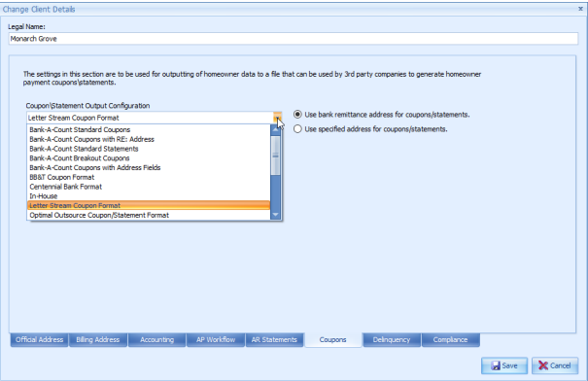
Task: Switch to the Accounting tab
Action: pyautogui.click(x=156, y=340)
